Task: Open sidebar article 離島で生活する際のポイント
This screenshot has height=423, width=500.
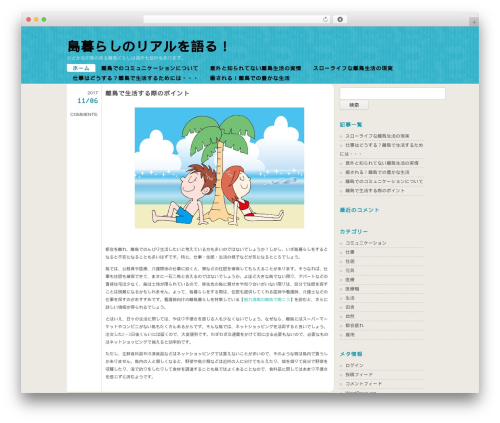Action: click(375, 191)
